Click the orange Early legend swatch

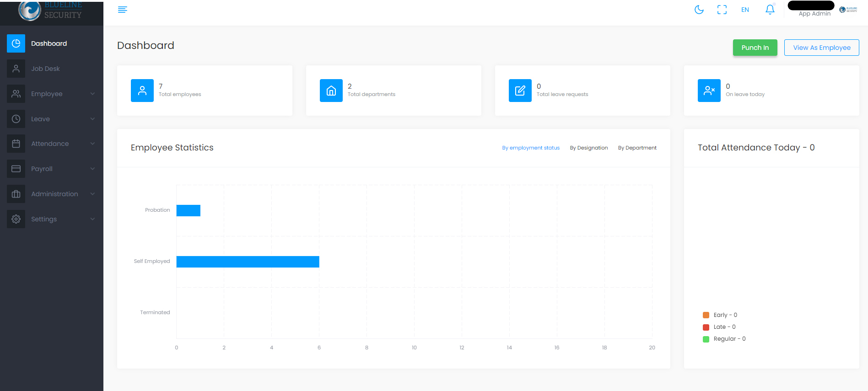click(706, 315)
